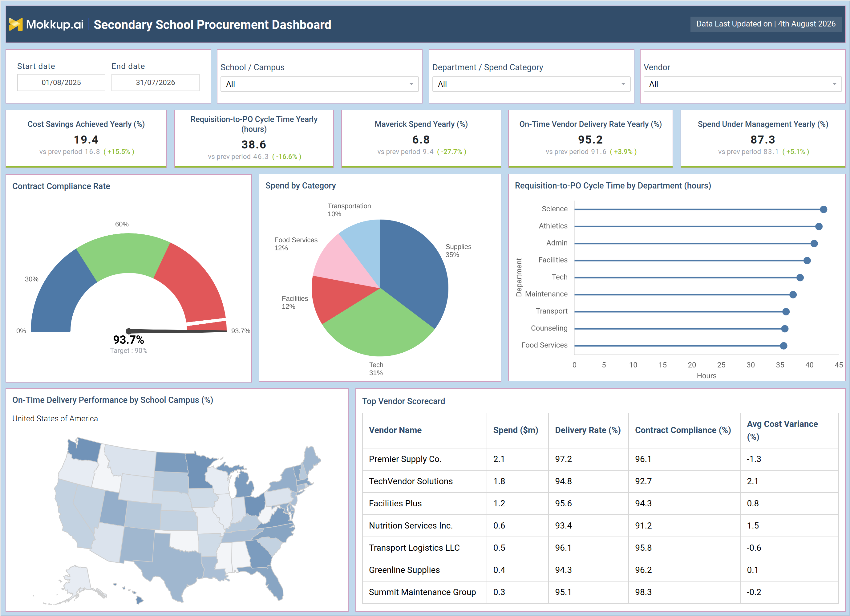Click On-Time Vendor Delivery Rate value 95.2
The image size is (850, 616).
[590, 140]
